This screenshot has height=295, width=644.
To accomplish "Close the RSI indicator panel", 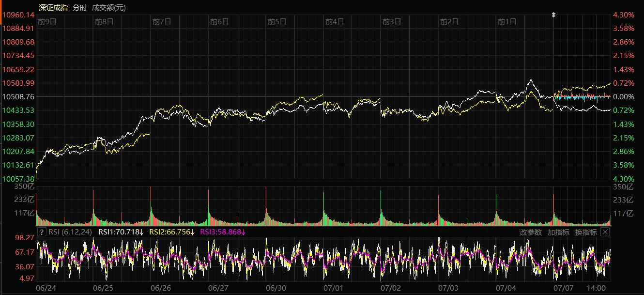I will click(x=605, y=232).
